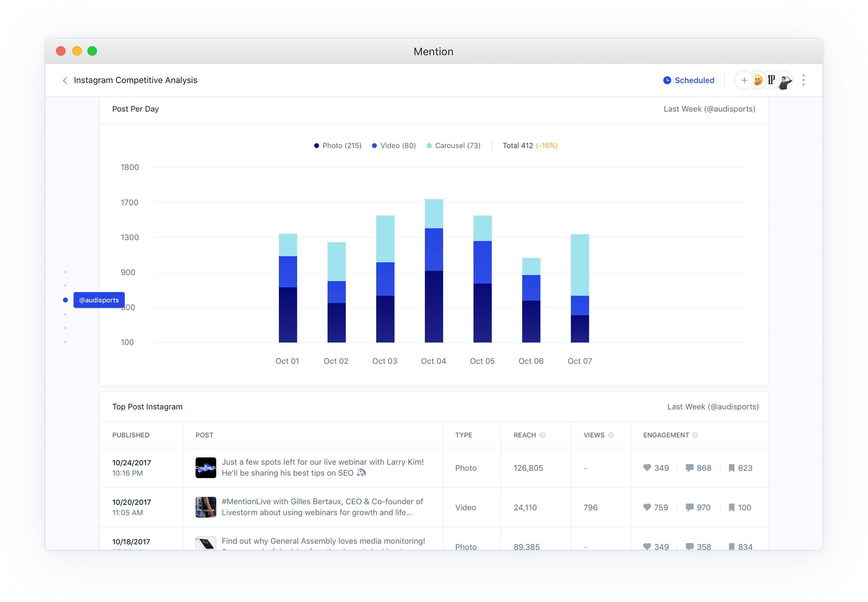
Task: Click the Oct 02 bar in chart
Action: (x=336, y=292)
